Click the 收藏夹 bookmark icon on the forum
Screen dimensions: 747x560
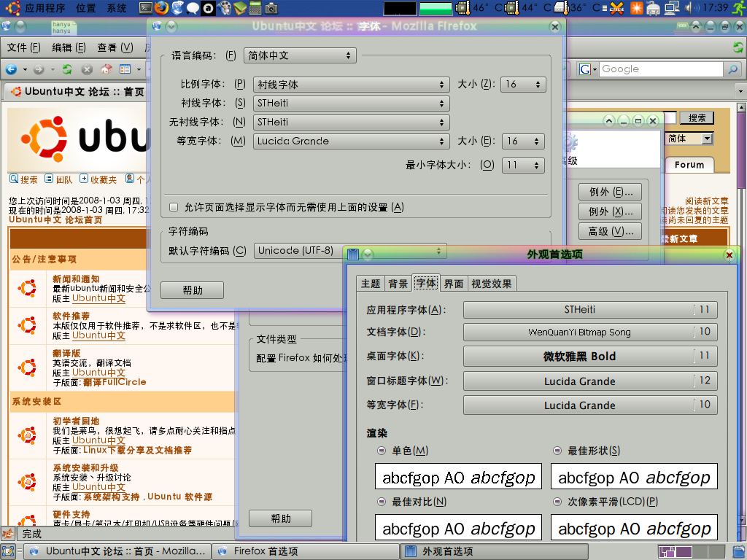[84, 179]
